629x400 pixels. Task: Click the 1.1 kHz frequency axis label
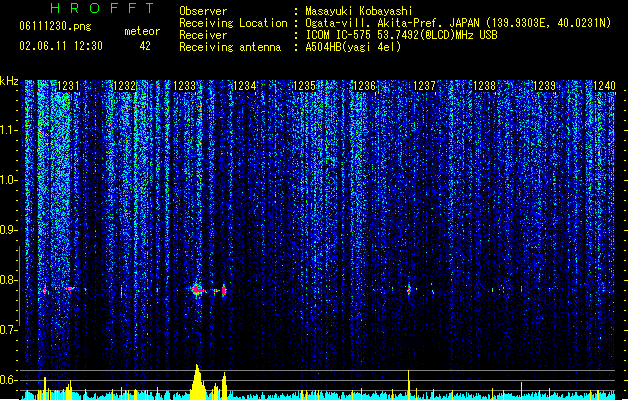click(x=9, y=130)
